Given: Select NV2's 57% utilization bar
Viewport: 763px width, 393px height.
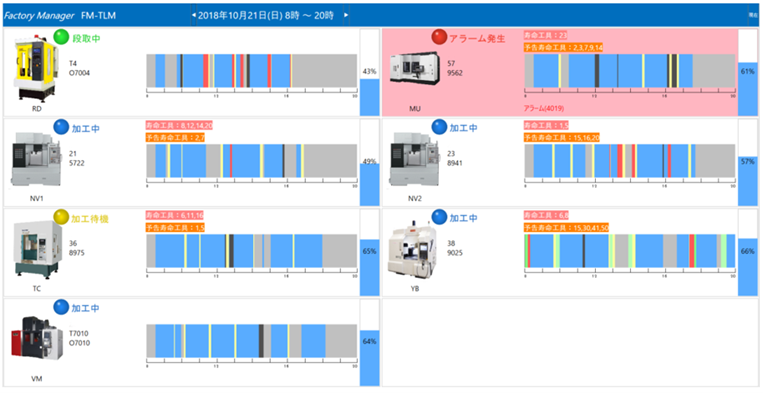Looking at the screenshot, I should click(x=747, y=162).
